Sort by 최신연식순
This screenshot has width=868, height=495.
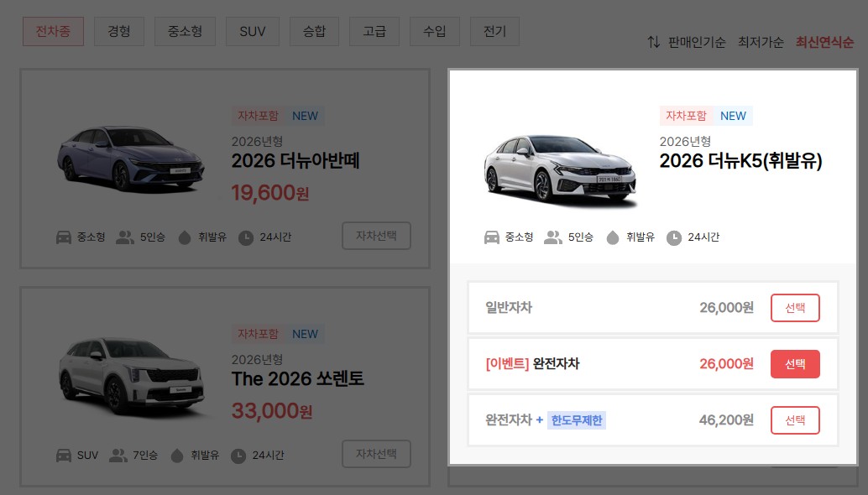[x=825, y=42]
